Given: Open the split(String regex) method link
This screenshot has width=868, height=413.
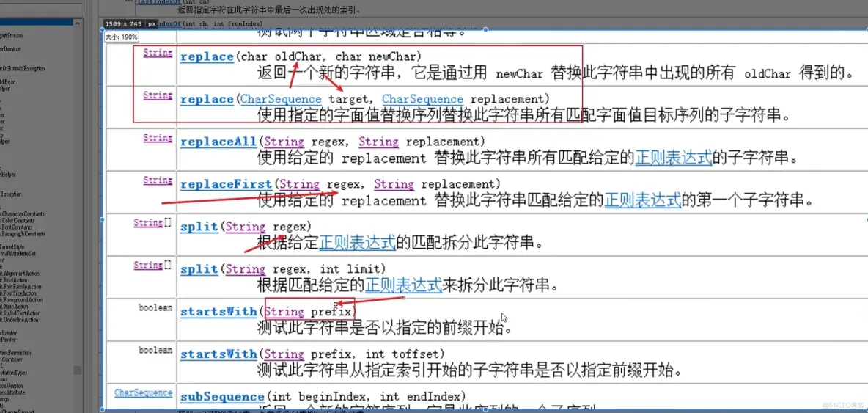Looking at the screenshot, I should pyautogui.click(x=199, y=227).
